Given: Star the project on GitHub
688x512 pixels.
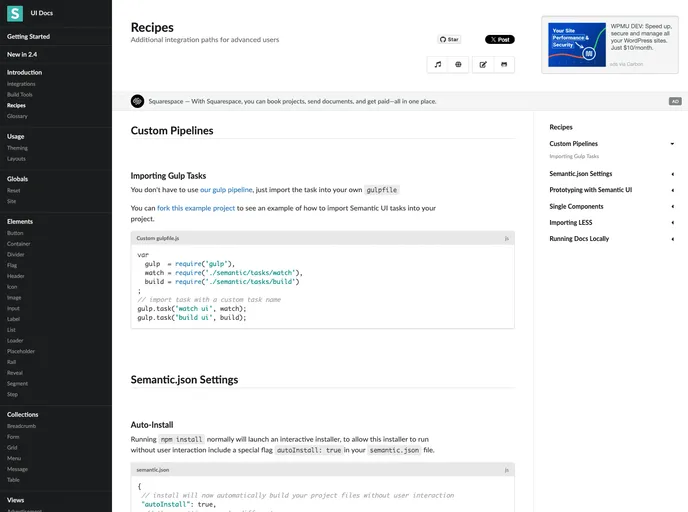Looking at the screenshot, I should 449,39.
